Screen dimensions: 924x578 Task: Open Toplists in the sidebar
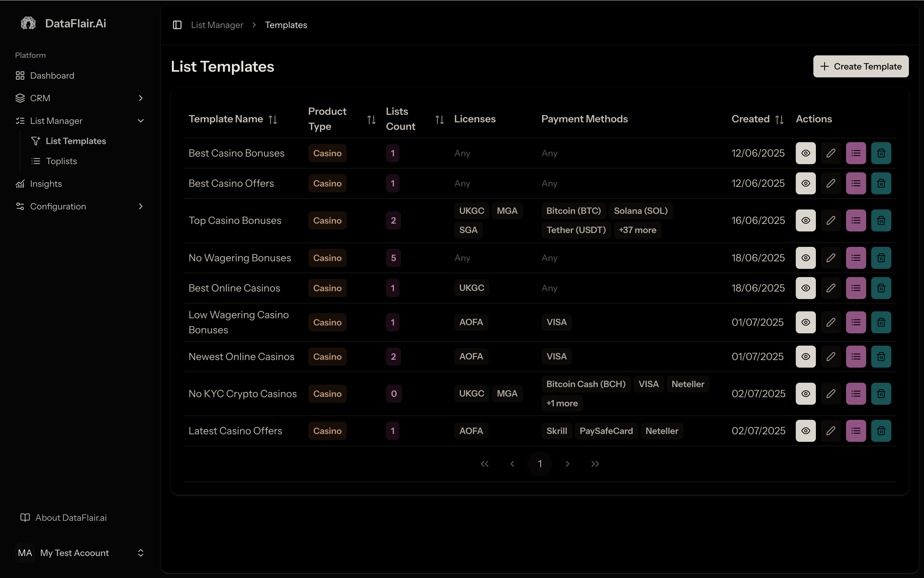(x=61, y=161)
